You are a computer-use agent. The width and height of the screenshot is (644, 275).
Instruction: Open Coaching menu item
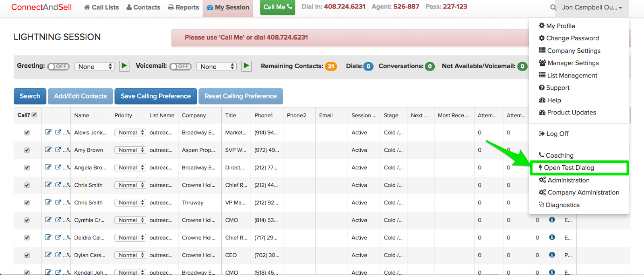coord(556,155)
